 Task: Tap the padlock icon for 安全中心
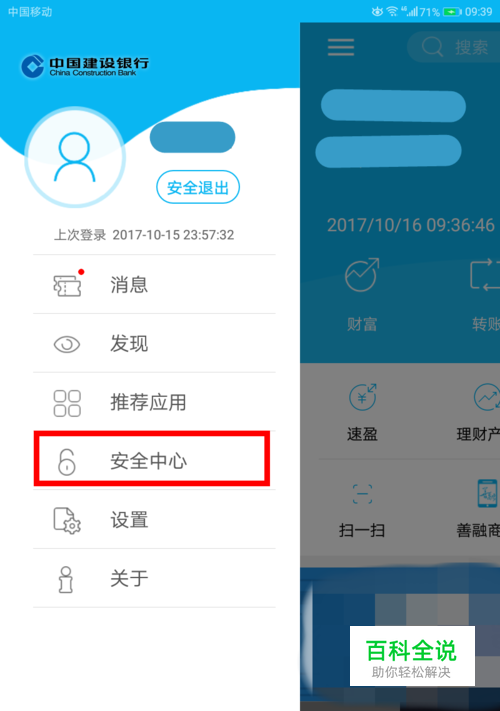coord(67,462)
